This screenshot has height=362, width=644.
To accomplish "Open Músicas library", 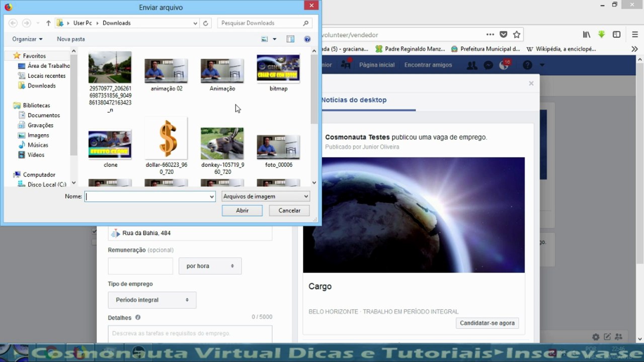I will click(38, 145).
